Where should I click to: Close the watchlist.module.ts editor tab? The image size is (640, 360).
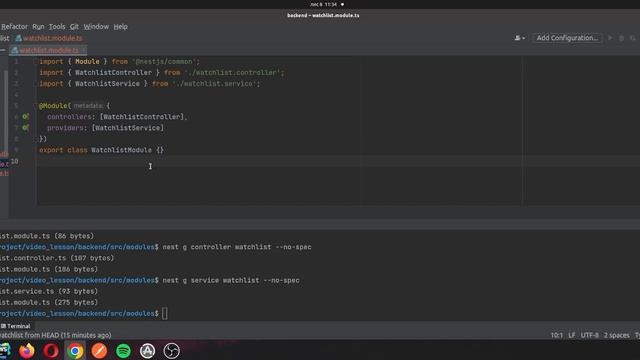click(x=83, y=50)
